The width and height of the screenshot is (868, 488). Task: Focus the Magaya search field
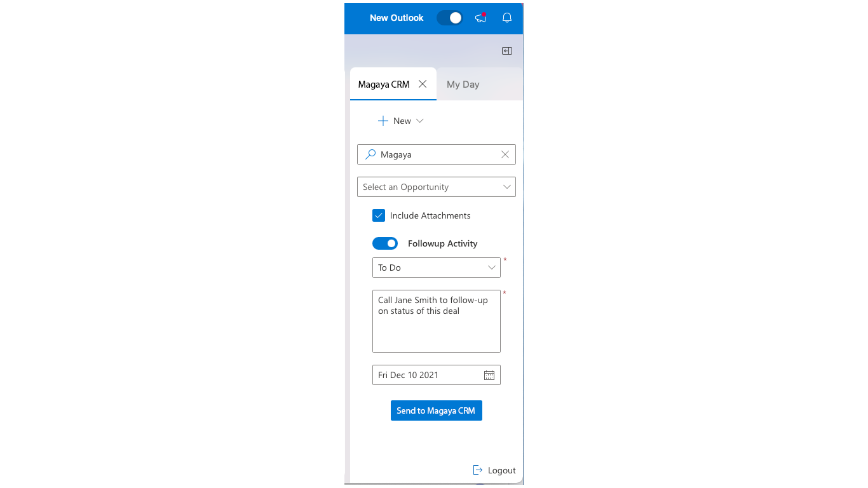coord(437,154)
